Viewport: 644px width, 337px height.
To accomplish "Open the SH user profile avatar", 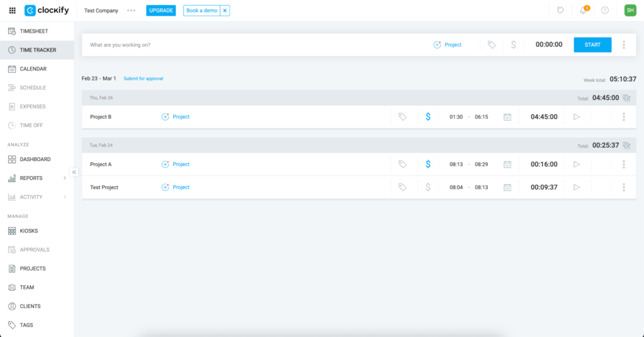I will point(630,10).
